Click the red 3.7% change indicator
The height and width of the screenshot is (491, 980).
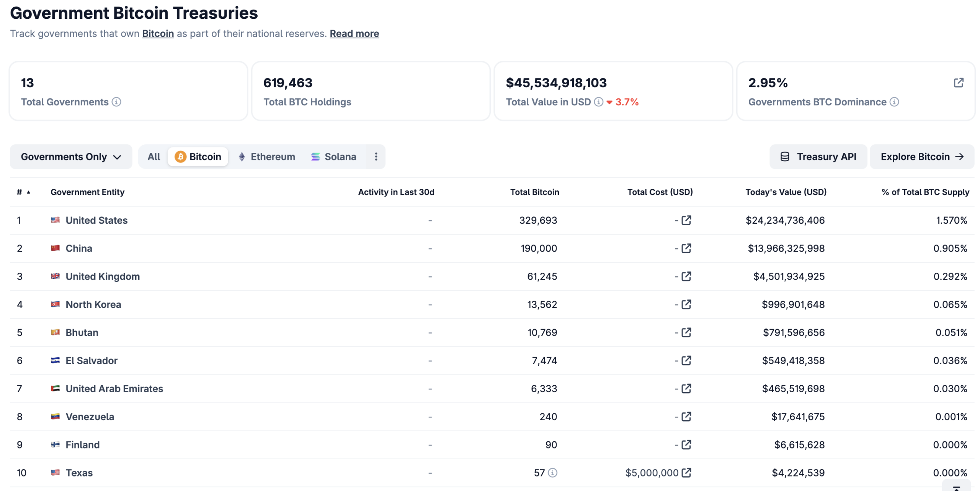tap(623, 102)
